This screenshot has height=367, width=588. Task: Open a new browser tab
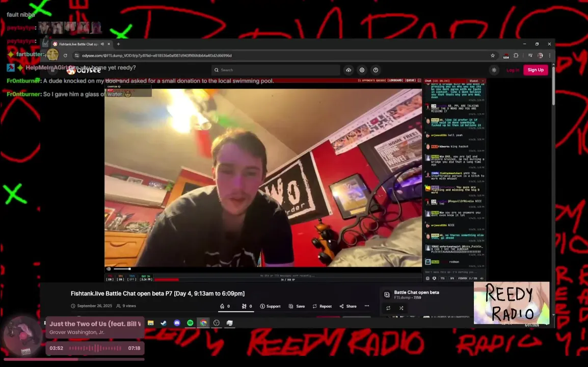click(119, 44)
